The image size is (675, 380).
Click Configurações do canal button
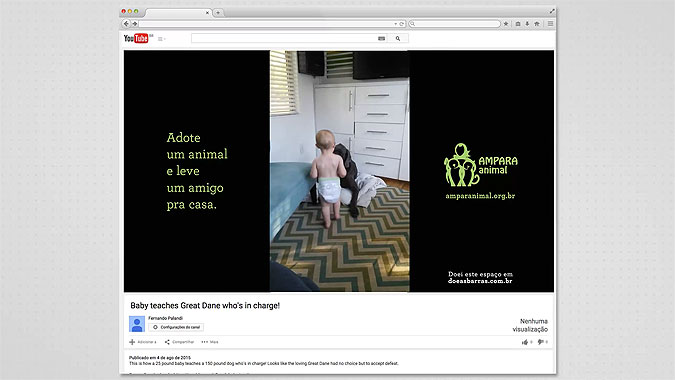coord(176,327)
